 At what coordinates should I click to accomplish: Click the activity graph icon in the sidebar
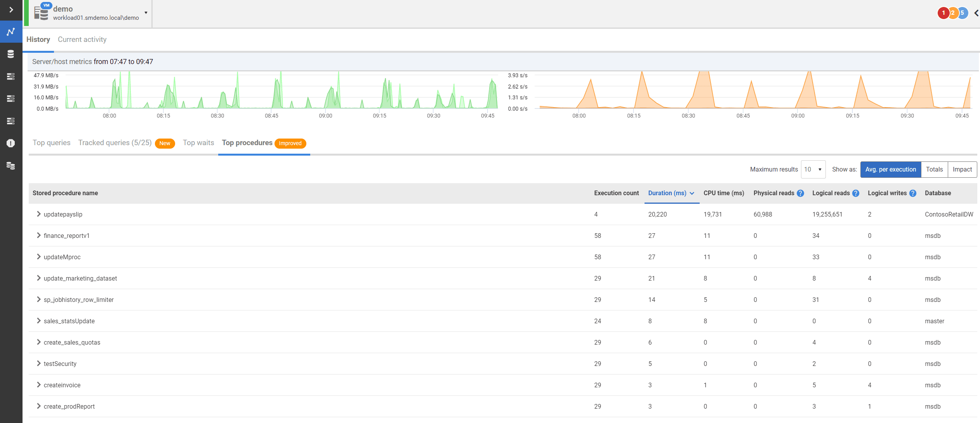point(11,31)
